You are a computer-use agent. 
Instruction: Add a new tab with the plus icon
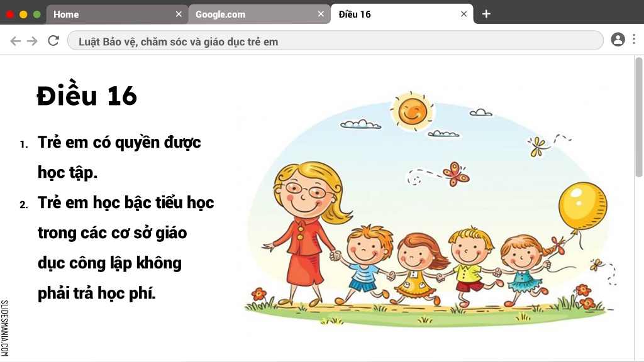pos(486,14)
